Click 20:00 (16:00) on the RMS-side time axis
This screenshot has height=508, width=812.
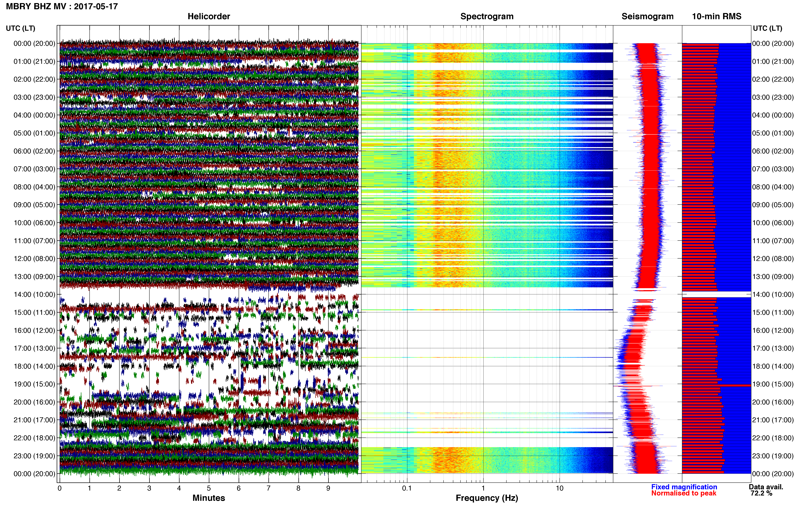[773, 402]
